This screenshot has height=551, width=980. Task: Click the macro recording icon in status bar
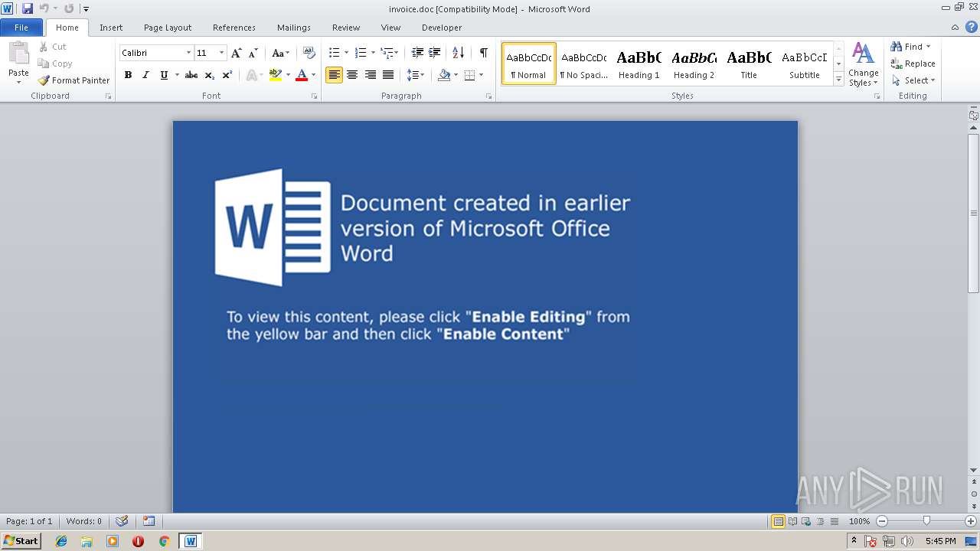tap(149, 521)
